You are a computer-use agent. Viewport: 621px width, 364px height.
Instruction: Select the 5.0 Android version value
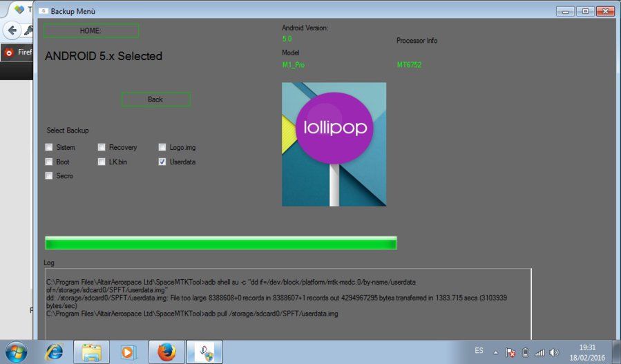point(287,39)
